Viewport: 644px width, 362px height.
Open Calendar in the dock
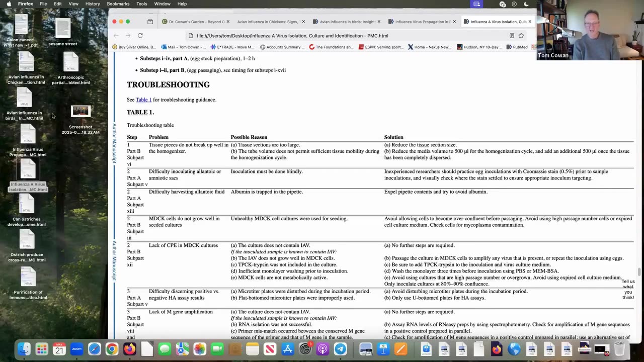(x=59, y=348)
